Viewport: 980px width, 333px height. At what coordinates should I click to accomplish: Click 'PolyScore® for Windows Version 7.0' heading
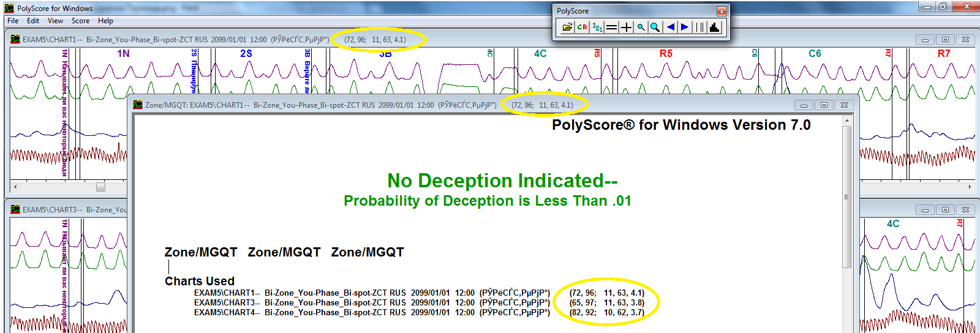click(x=681, y=125)
